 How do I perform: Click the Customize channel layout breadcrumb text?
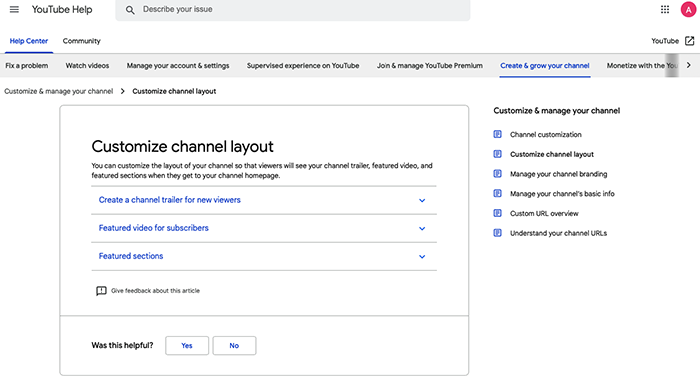click(174, 91)
